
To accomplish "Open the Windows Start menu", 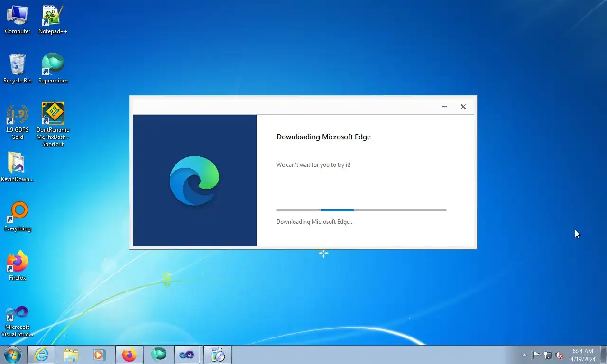I will coord(13,355).
